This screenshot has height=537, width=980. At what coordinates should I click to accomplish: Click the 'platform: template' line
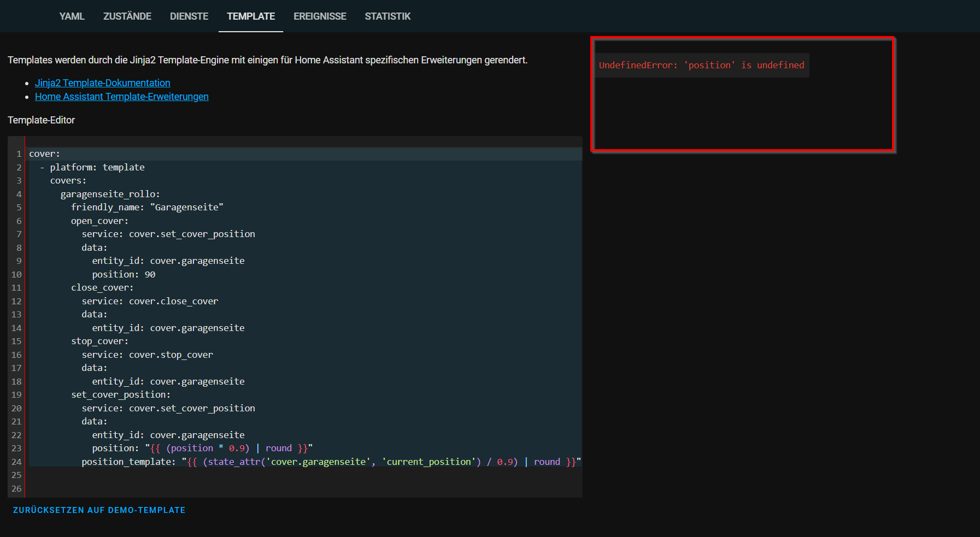[x=97, y=168]
